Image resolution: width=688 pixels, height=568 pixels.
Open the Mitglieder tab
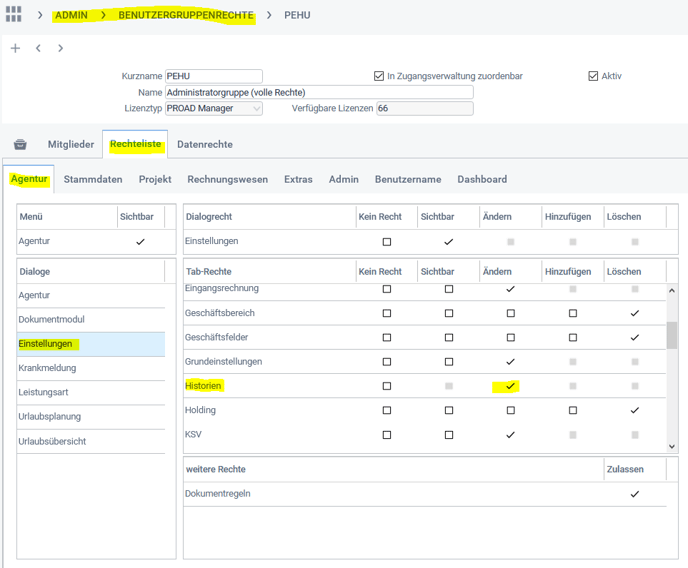[71, 145]
